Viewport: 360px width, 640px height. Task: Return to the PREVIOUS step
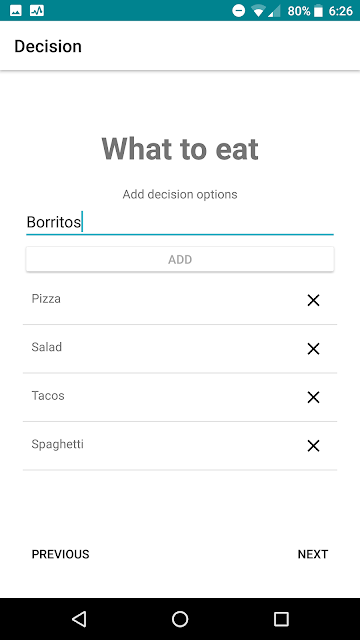coord(60,554)
